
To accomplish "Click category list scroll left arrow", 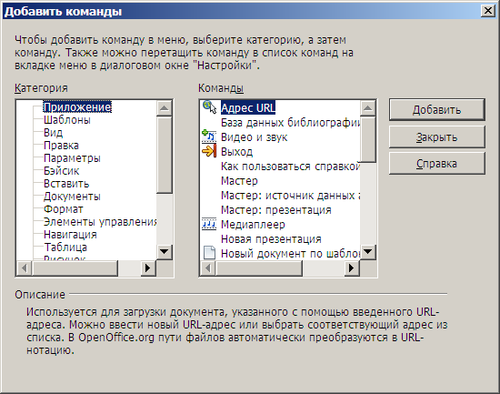I will 24,268.
